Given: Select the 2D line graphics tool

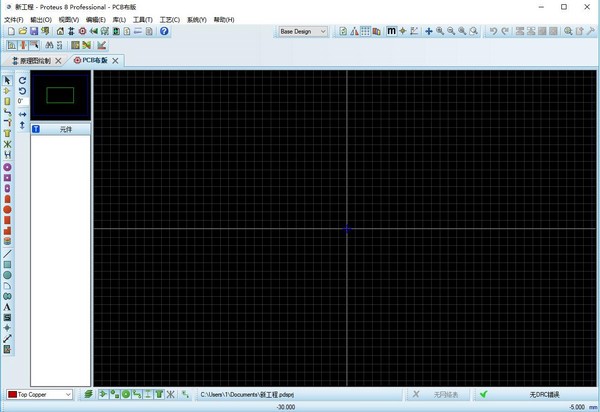Looking at the screenshot, I should (7, 254).
